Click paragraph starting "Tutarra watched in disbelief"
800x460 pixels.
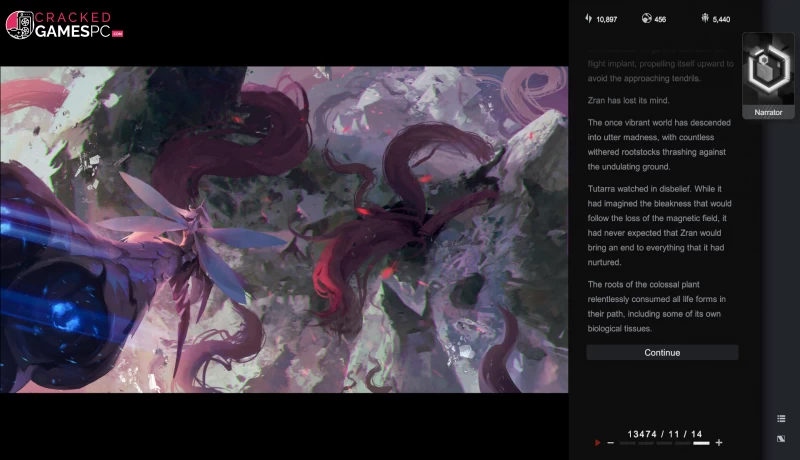tap(659, 225)
